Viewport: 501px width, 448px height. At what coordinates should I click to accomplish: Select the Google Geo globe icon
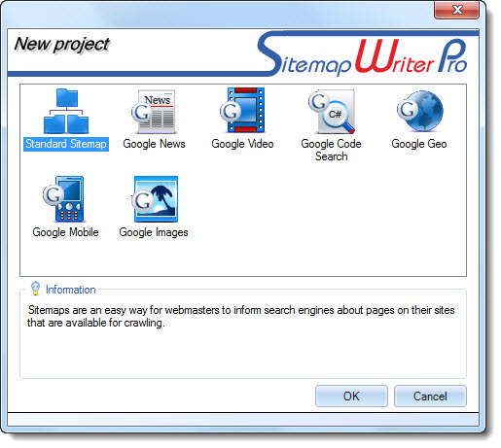pos(420,111)
